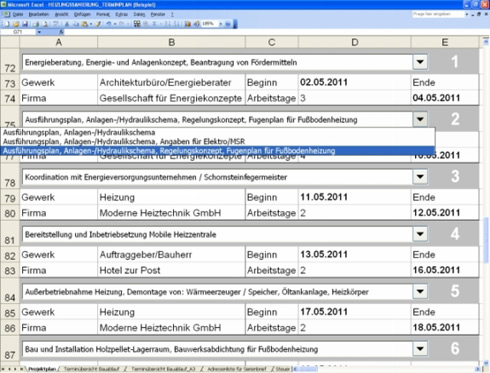Create a new workbook with toolbar icon
The image size is (490, 373).
coord(7,24)
